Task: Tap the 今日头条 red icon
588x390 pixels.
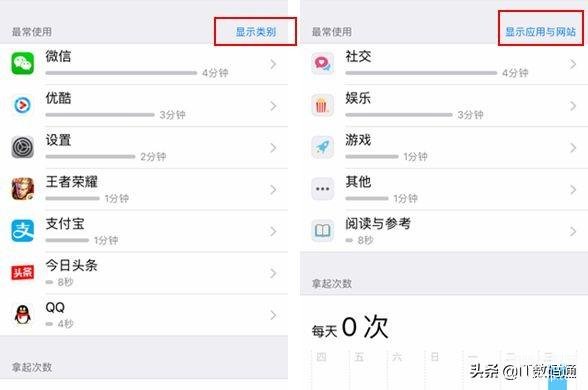Action: (x=22, y=273)
